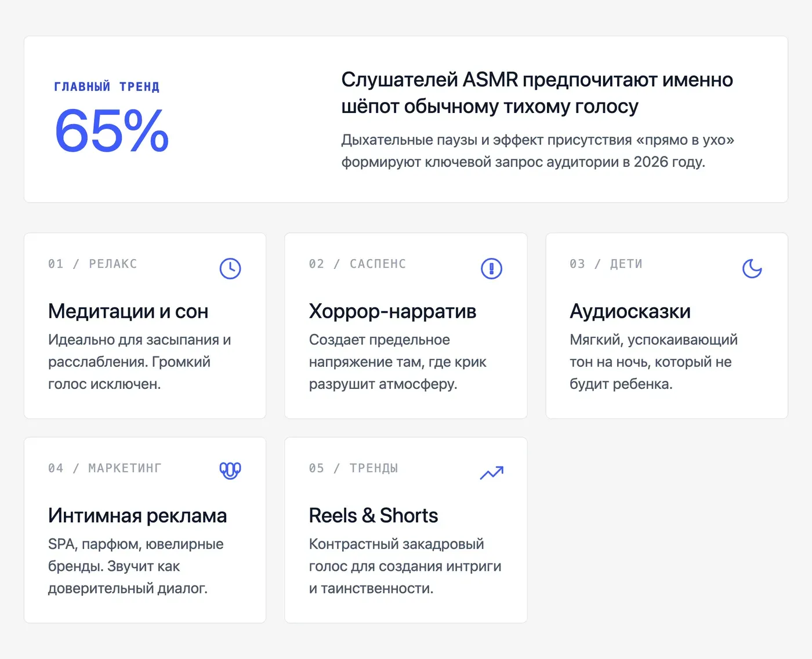The height and width of the screenshot is (659, 812).
Task: Click the large 65% figure
Action: pos(111,131)
